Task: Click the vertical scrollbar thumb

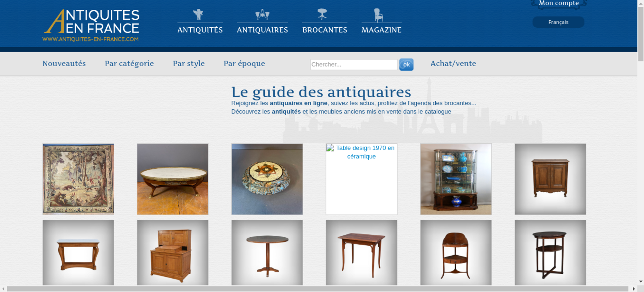Action: (641, 34)
